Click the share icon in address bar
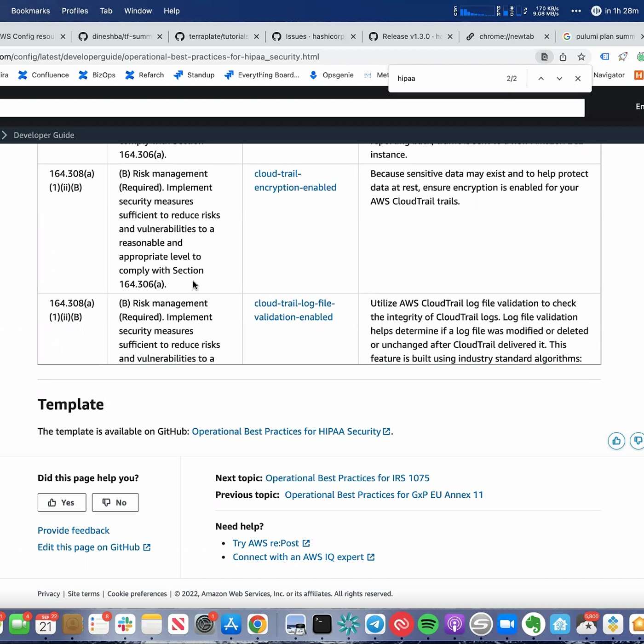 563,57
